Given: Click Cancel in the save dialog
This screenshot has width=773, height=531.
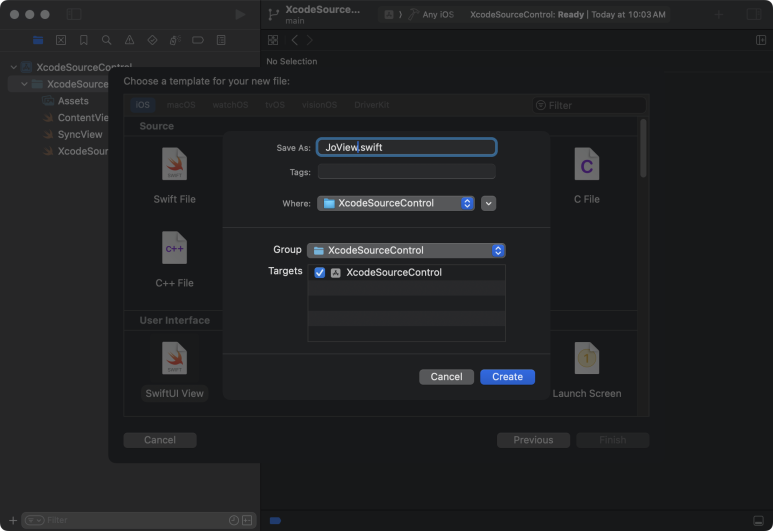Looking at the screenshot, I should [x=446, y=377].
